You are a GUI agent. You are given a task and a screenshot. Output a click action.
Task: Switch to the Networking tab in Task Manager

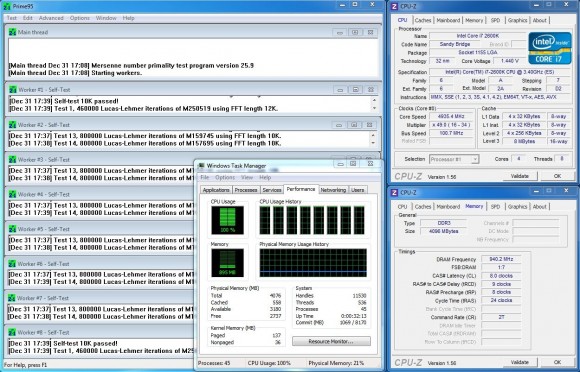coord(333,190)
